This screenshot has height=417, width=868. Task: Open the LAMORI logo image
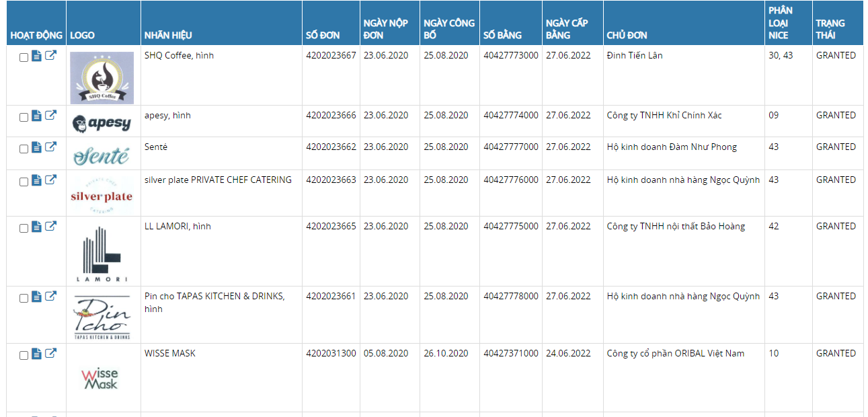(101, 254)
